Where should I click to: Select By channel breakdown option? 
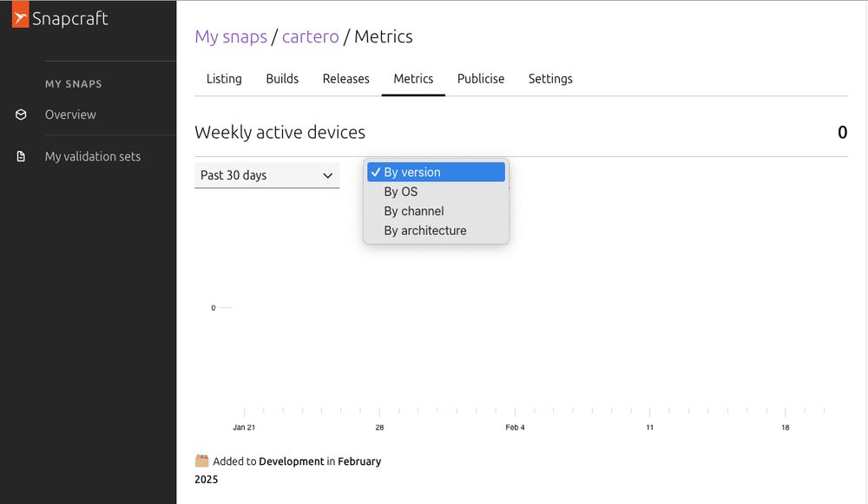(x=414, y=211)
